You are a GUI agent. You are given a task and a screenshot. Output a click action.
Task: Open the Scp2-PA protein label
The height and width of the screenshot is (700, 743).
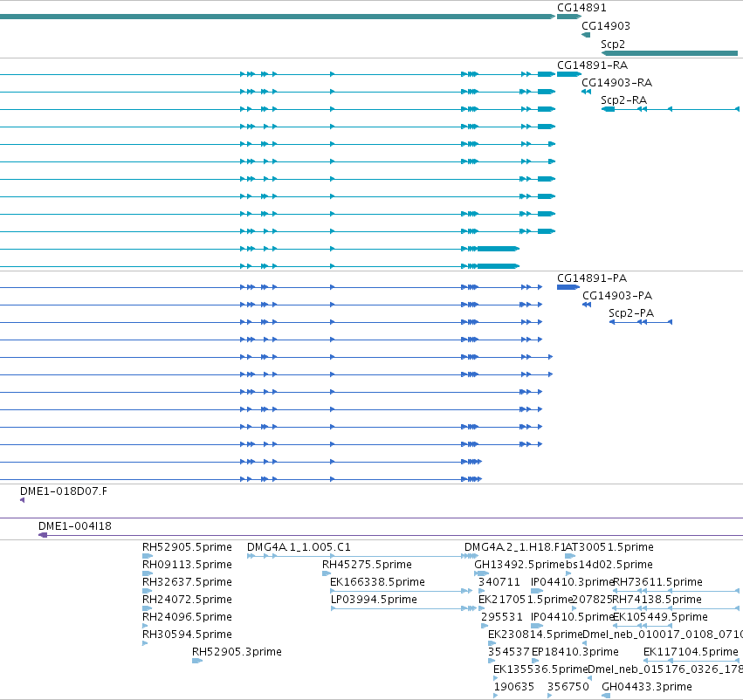(631, 313)
